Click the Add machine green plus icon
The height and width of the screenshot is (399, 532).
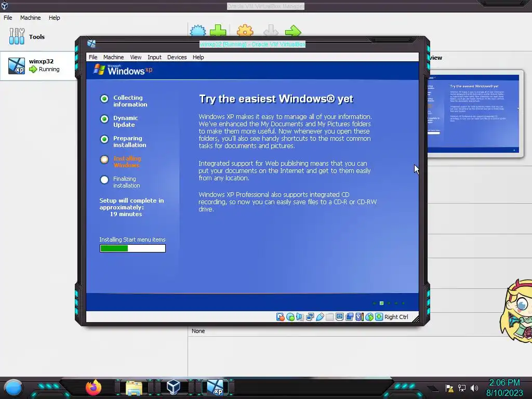(x=218, y=31)
